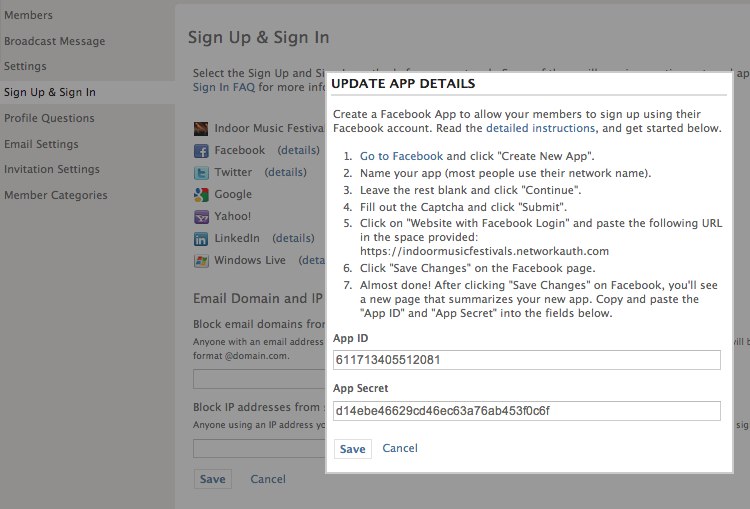Click the Twitter bird icon
Screen dimensions: 750x509
click(201, 173)
